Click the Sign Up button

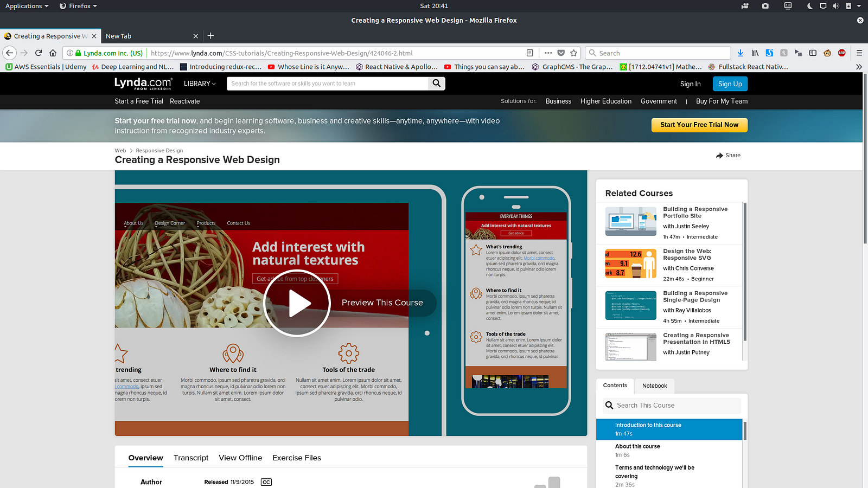pyautogui.click(x=730, y=84)
